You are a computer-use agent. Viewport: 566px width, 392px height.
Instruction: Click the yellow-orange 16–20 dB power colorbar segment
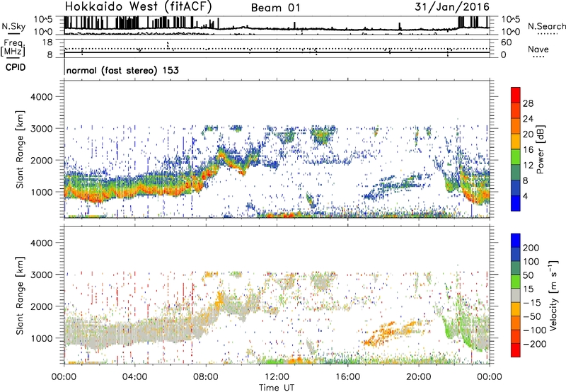pyautogui.click(x=516, y=142)
